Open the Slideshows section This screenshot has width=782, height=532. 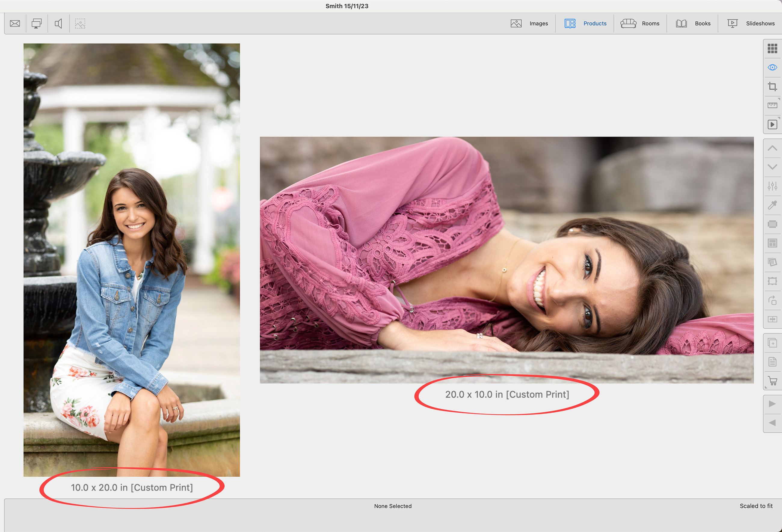tap(751, 23)
